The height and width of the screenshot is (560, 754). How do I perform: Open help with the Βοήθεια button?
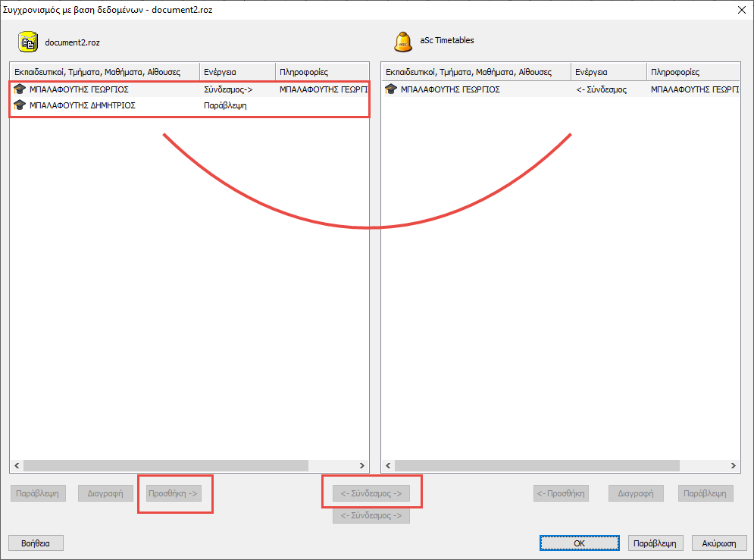[36, 543]
